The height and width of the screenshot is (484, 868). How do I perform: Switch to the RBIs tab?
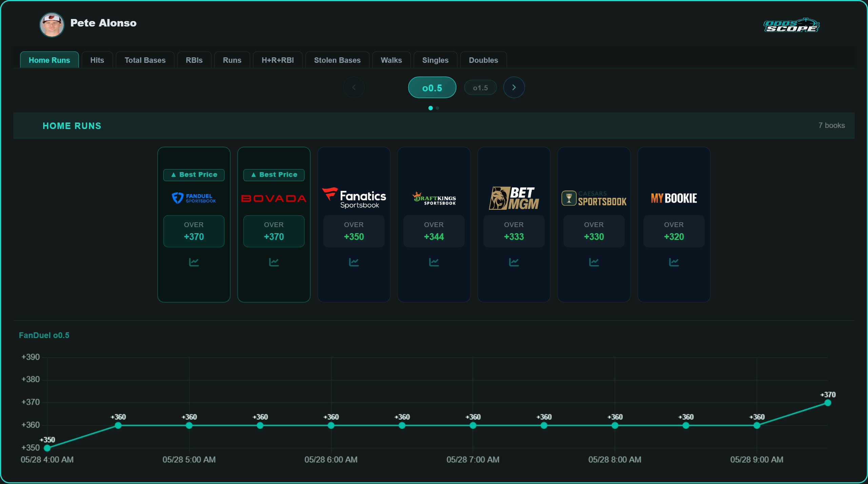(x=194, y=60)
